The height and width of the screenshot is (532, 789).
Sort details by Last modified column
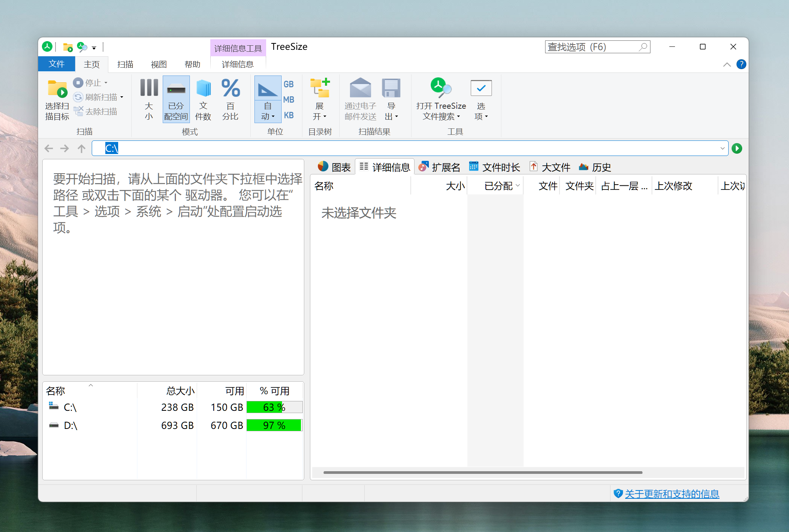(685, 186)
